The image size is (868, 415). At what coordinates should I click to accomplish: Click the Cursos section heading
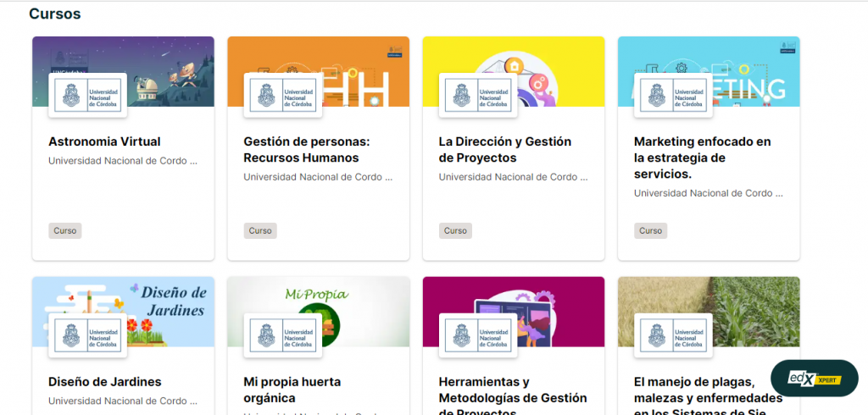pyautogui.click(x=55, y=14)
